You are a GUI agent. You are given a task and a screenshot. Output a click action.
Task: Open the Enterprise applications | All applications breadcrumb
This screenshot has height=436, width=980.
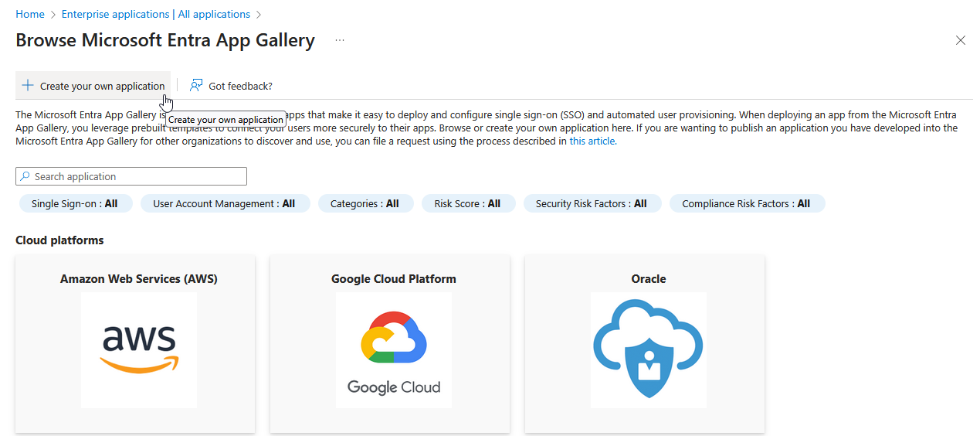156,14
